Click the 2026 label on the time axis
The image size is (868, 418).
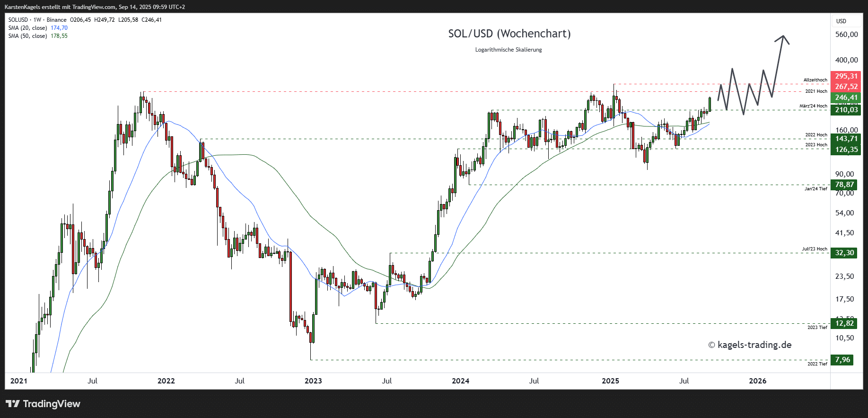tap(757, 381)
